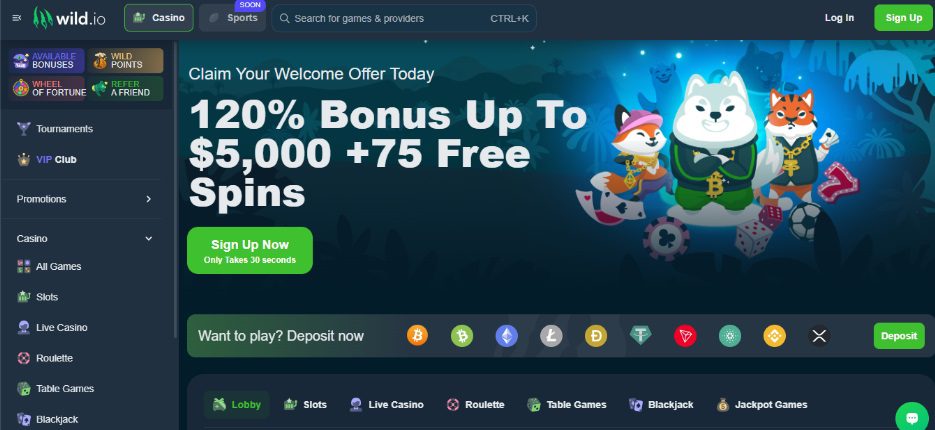Image resolution: width=935 pixels, height=430 pixels.
Task: Click the Sign Up Now button
Action: click(250, 250)
